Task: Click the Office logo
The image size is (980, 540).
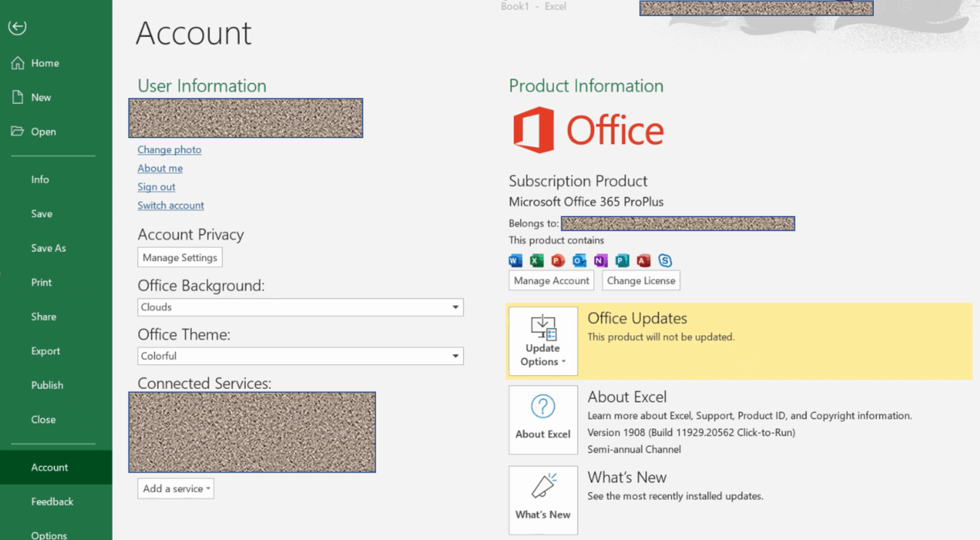Action: pyautogui.click(x=588, y=130)
